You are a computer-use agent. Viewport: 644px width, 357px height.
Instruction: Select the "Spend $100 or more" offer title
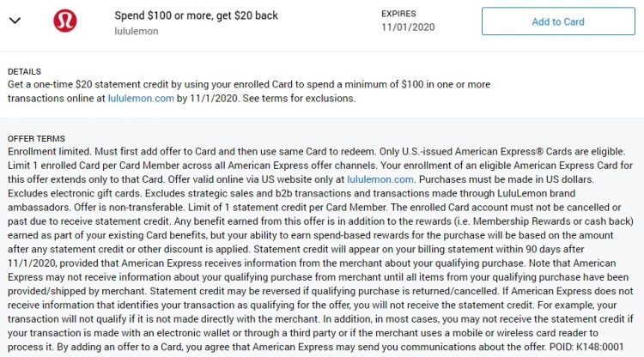[197, 15]
